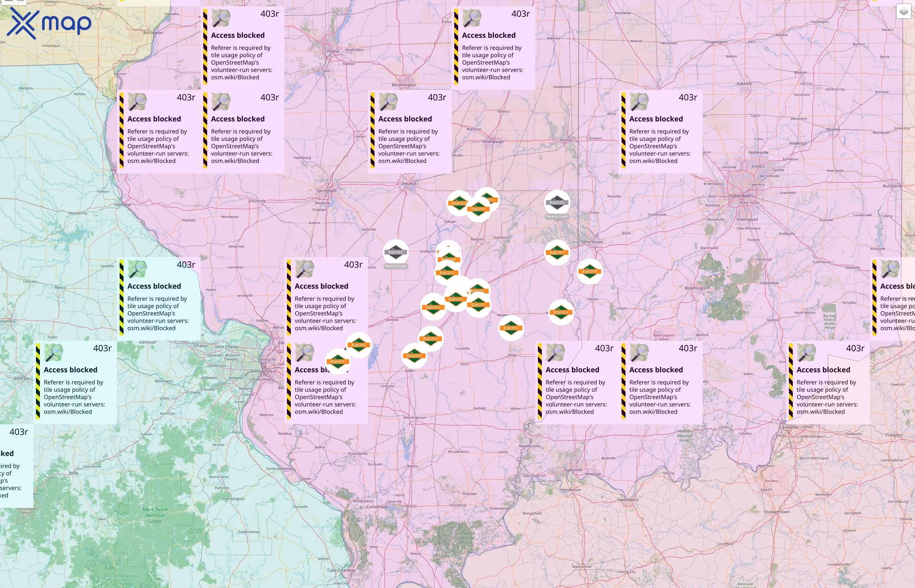Select gray Recently Closed Equity marker left of Shelbyville
The height and width of the screenshot is (588, 915).
coord(396,252)
